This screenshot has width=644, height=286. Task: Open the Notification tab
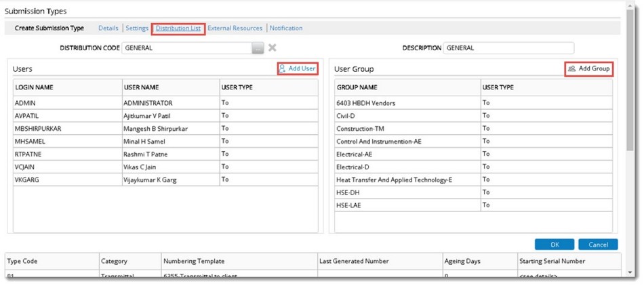[x=286, y=28]
